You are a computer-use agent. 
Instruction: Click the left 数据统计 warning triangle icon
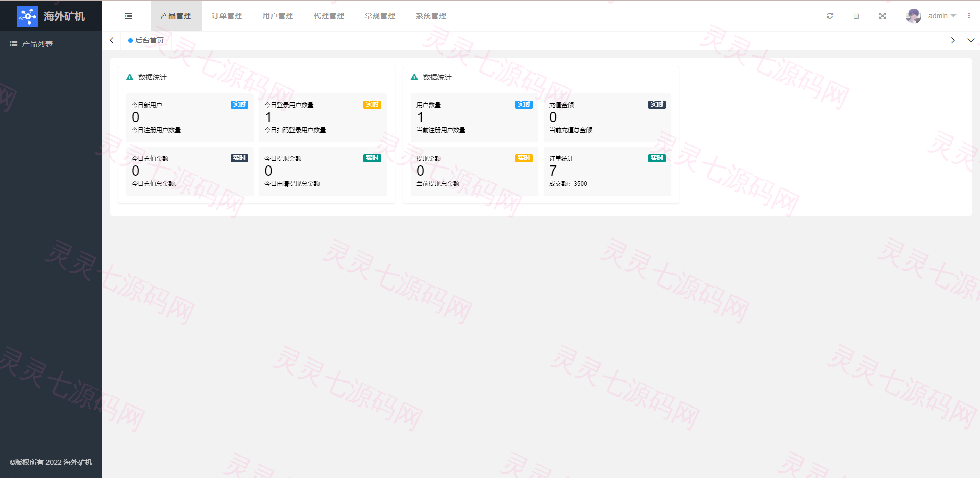(130, 77)
